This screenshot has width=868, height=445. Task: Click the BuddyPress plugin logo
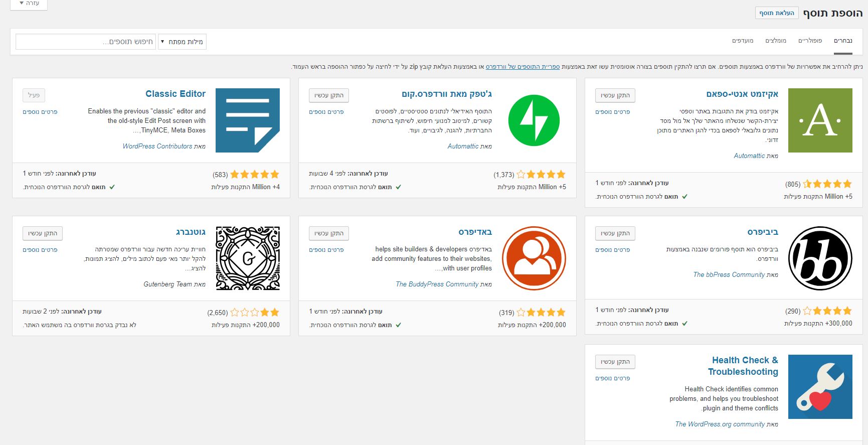(x=534, y=258)
